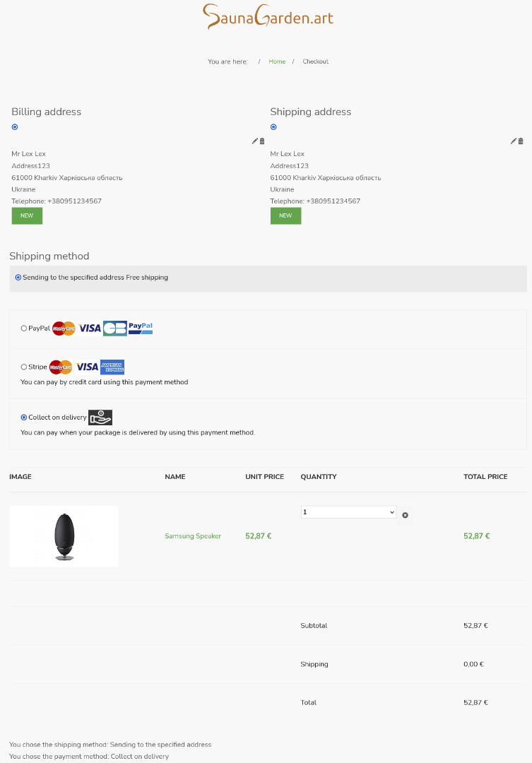Screen dimensions: 532x763
Task: Click the Collect on delivery hand icon
Action: pyautogui.click(x=100, y=418)
